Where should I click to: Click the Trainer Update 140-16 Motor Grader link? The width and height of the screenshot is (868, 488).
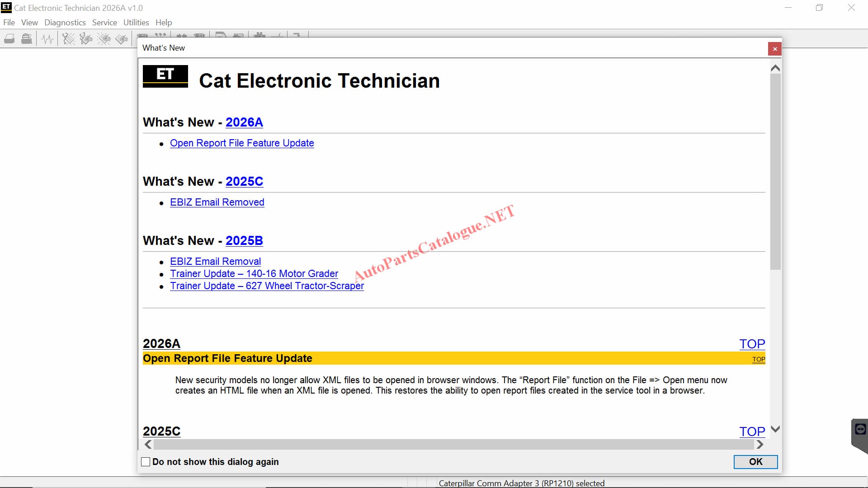pos(254,274)
